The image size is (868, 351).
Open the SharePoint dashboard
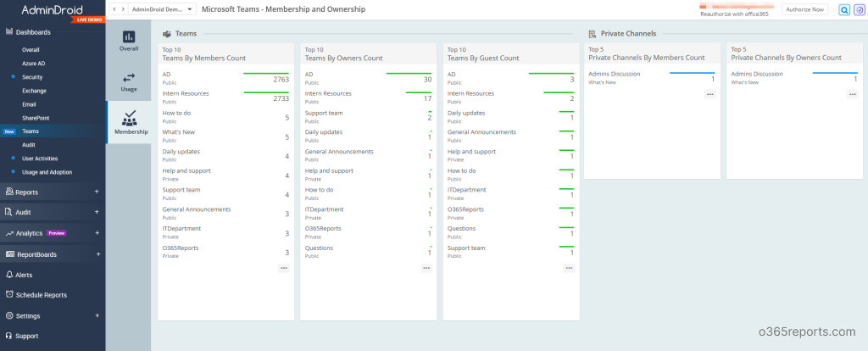(36, 118)
